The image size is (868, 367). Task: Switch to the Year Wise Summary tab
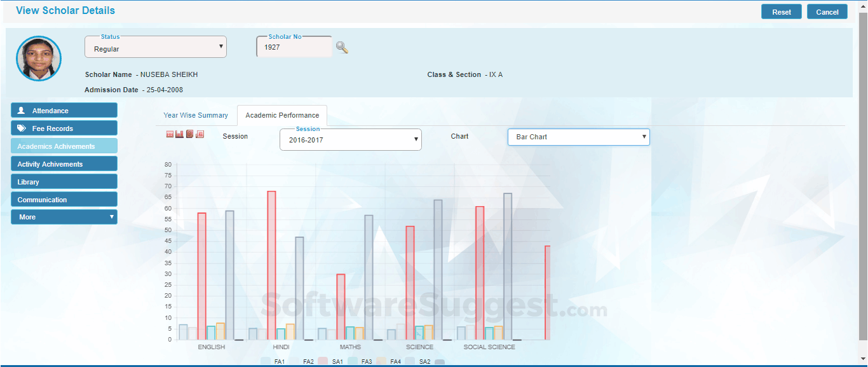coord(196,115)
